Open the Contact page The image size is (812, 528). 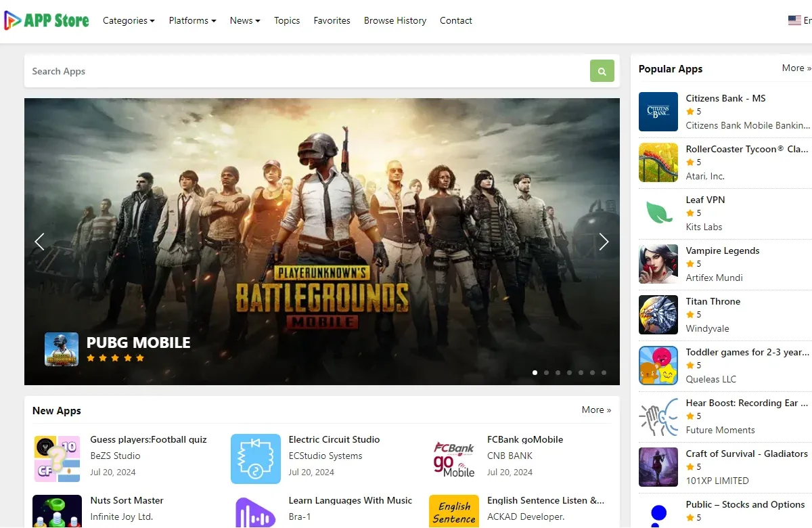(456, 20)
